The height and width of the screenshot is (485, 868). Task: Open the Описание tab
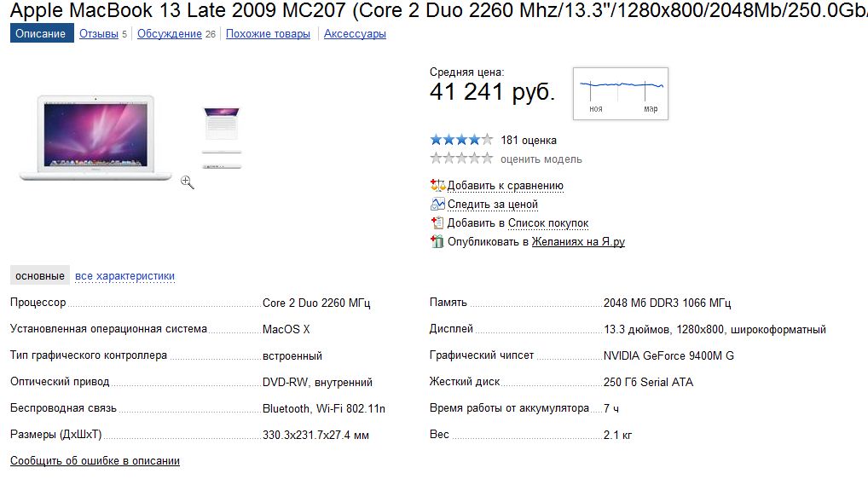tap(43, 34)
